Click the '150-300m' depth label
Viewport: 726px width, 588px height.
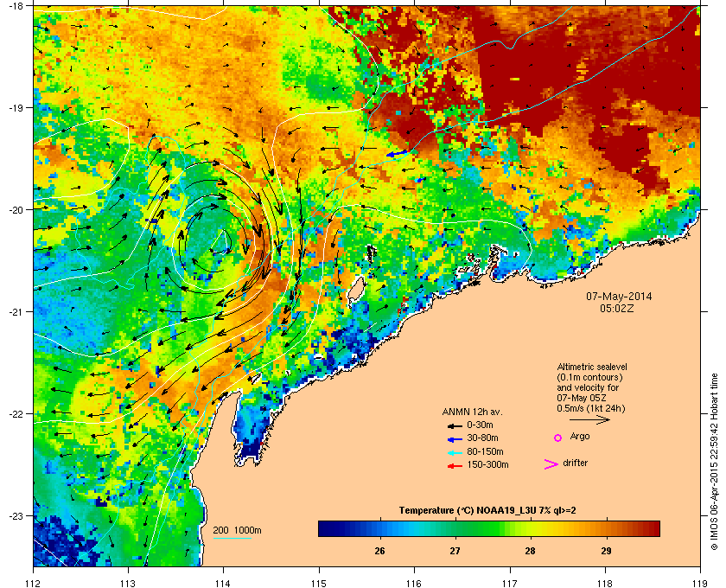tap(488, 464)
